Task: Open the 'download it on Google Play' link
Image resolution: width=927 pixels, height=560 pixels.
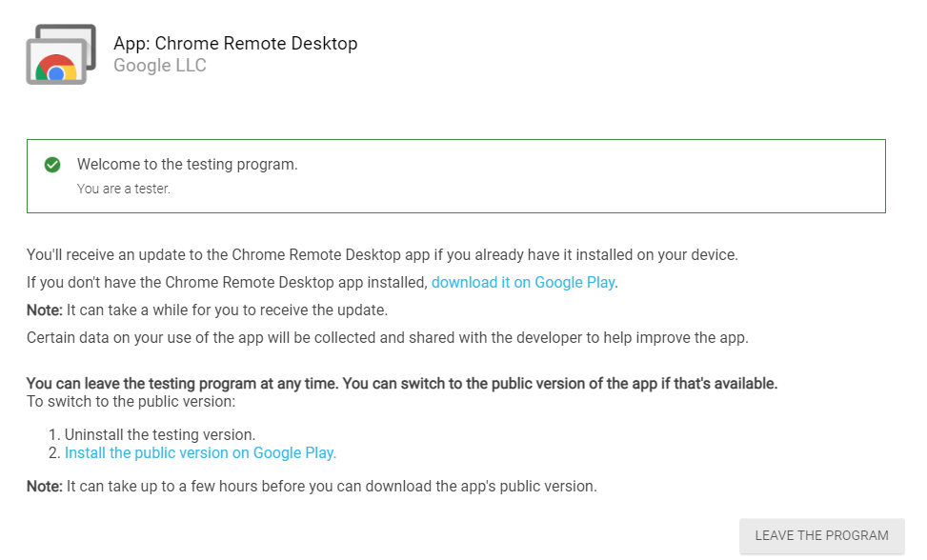Action: click(x=523, y=282)
